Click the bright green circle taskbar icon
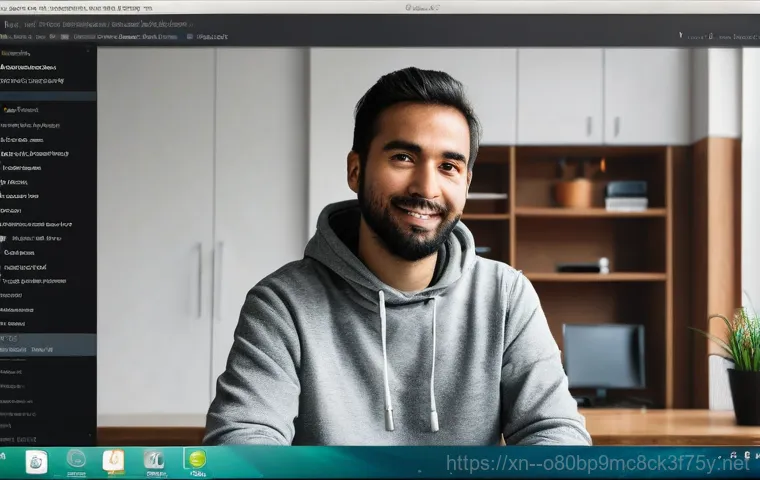This screenshot has height=480, width=760. click(196, 460)
